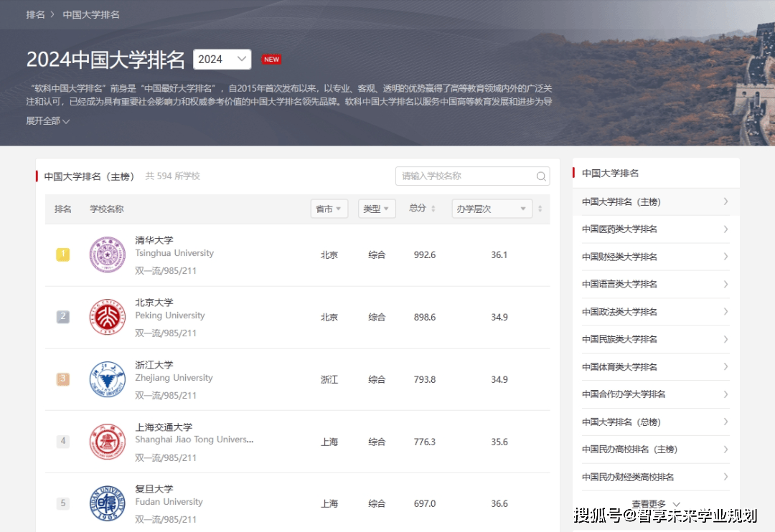Click the Tsinghua University English name

pos(174,253)
